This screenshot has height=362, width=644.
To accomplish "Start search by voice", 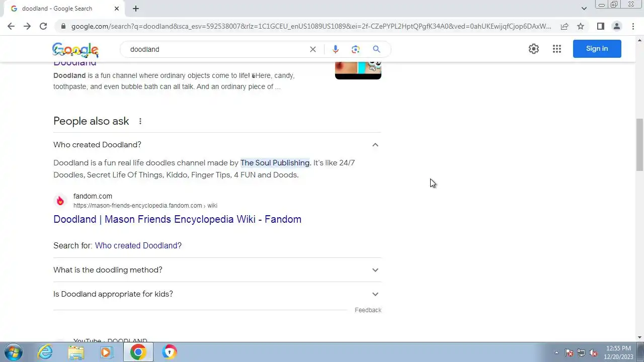I will (336, 49).
